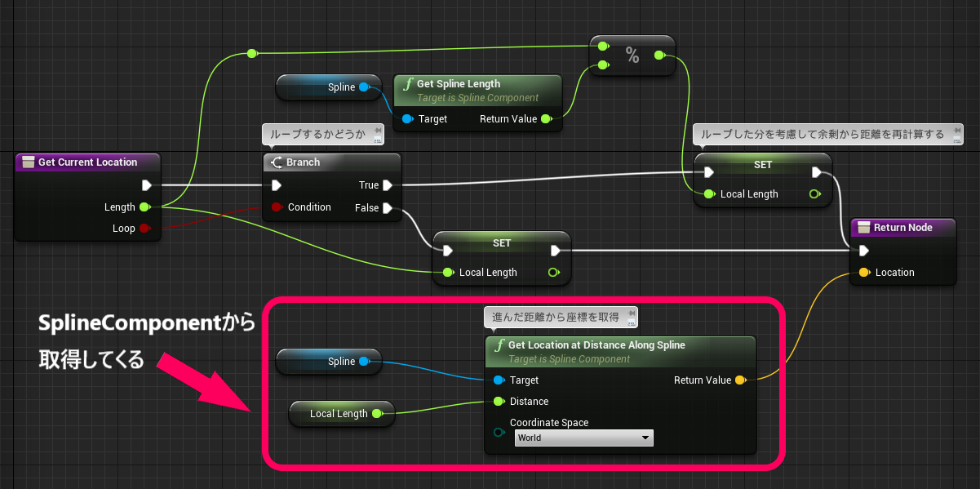Click the Length pin on Get Current Location
Image resolution: width=980 pixels, height=489 pixels.
click(144, 207)
